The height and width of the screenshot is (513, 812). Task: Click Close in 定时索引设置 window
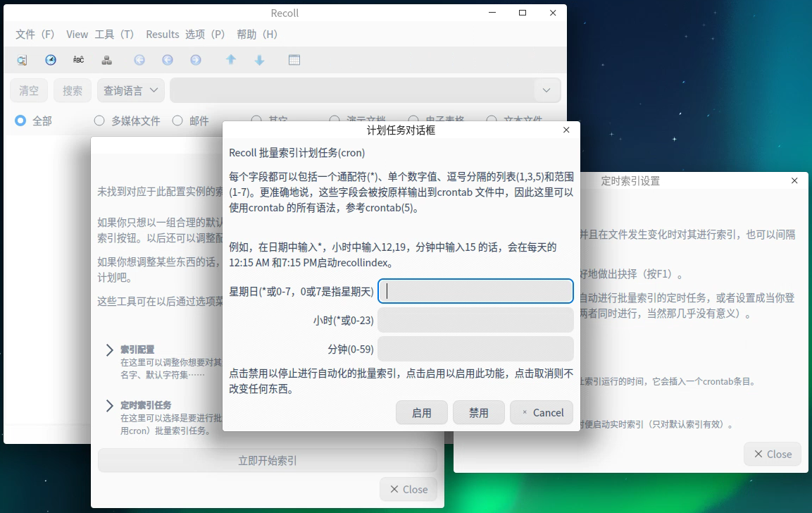(773, 454)
